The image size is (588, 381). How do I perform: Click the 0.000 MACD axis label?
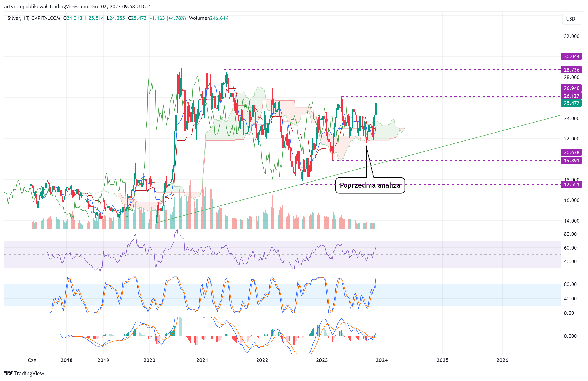pyautogui.click(x=570, y=336)
